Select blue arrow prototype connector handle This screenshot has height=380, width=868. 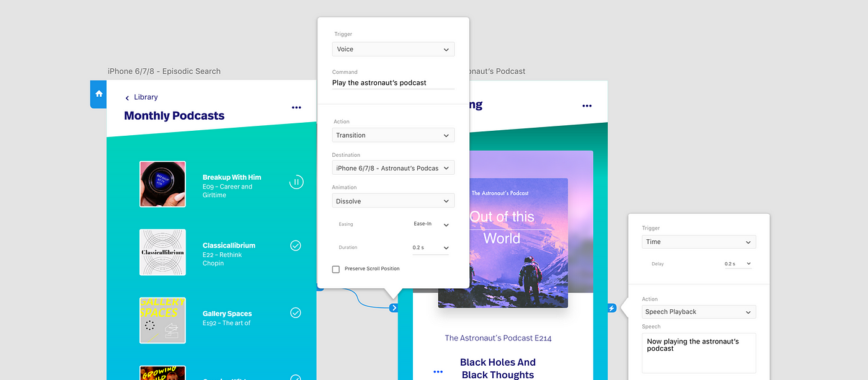(x=393, y=307)
